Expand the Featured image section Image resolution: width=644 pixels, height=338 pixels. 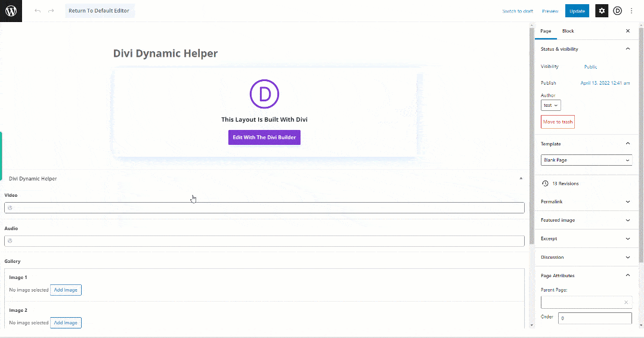click(627, 220)
